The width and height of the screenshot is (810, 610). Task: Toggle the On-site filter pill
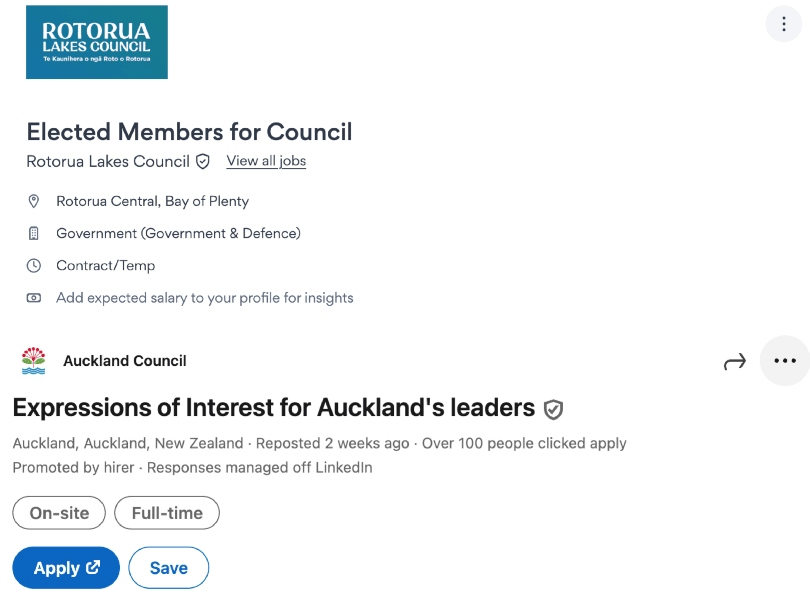point(58,512)
